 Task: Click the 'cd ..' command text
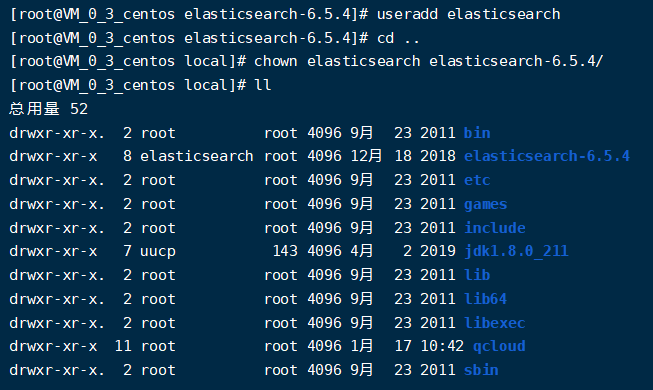(x=398, y=38)
